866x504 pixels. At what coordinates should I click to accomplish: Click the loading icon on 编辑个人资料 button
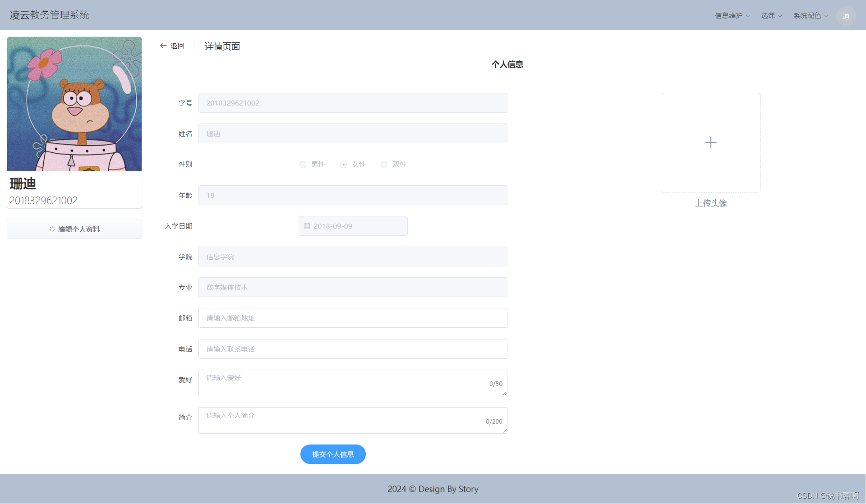[52, 229]
